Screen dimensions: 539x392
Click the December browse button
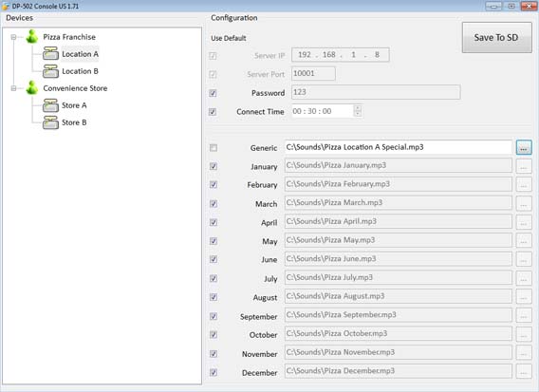(524, 372)
